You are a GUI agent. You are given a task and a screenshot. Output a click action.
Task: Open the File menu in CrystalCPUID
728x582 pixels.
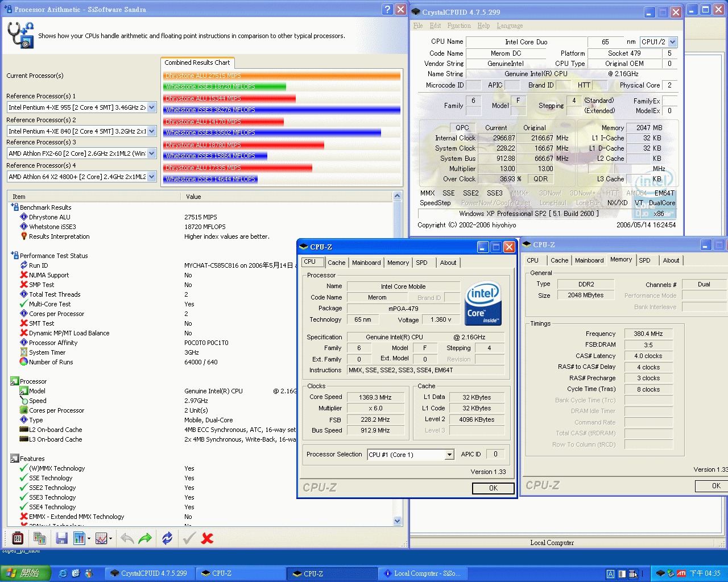418,26
